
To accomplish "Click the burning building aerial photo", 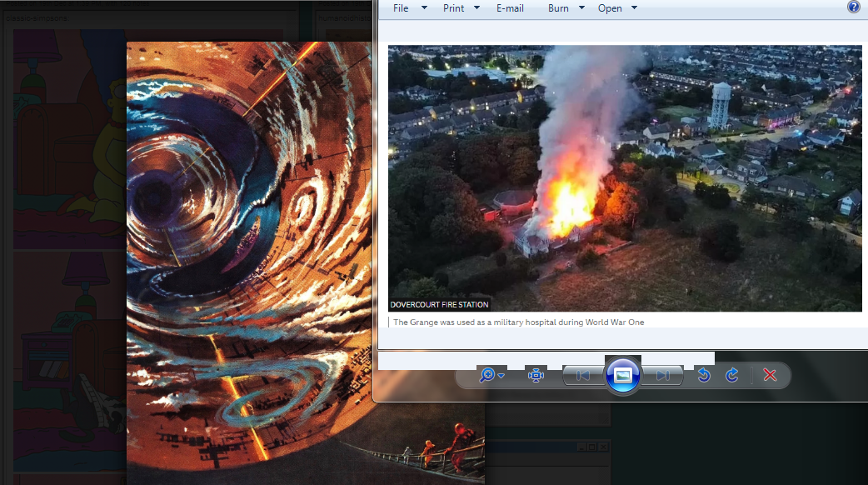I will pos(625,178).
